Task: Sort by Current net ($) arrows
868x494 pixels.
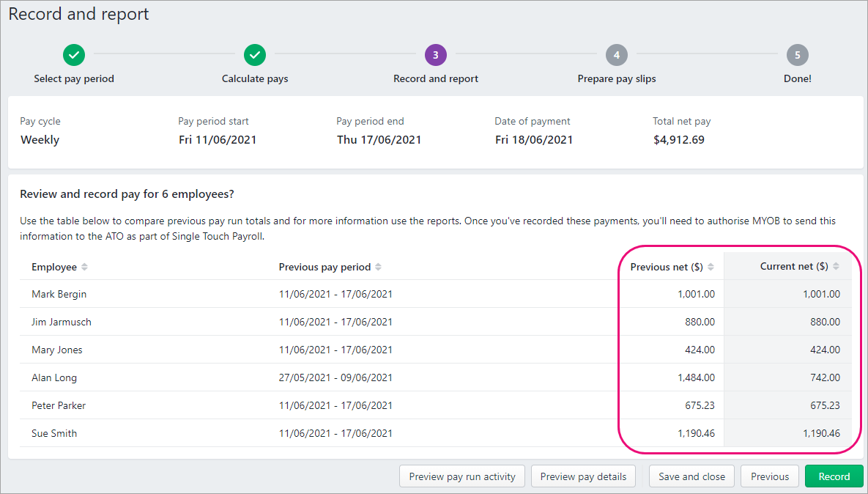Action: [x=836, y=266]
